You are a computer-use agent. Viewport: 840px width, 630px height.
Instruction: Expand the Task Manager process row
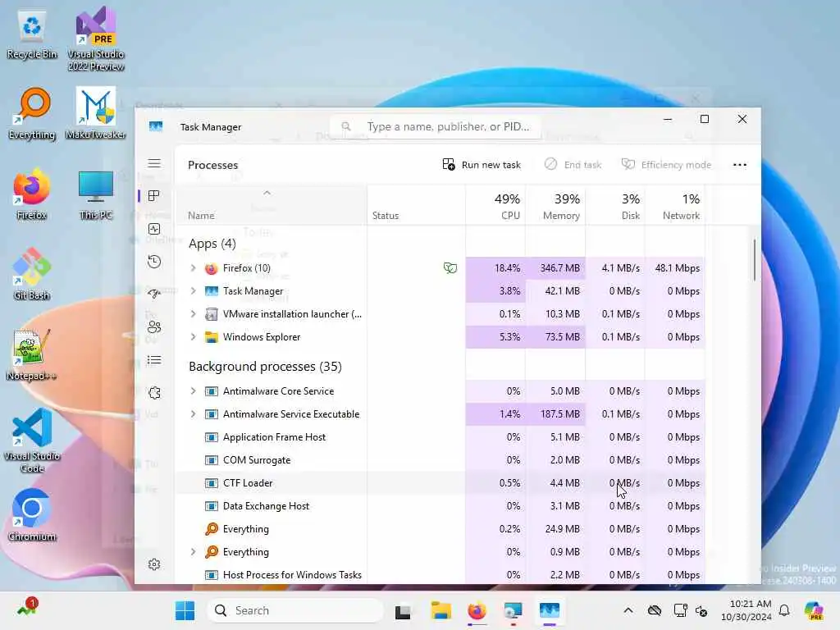pos(194,291)
